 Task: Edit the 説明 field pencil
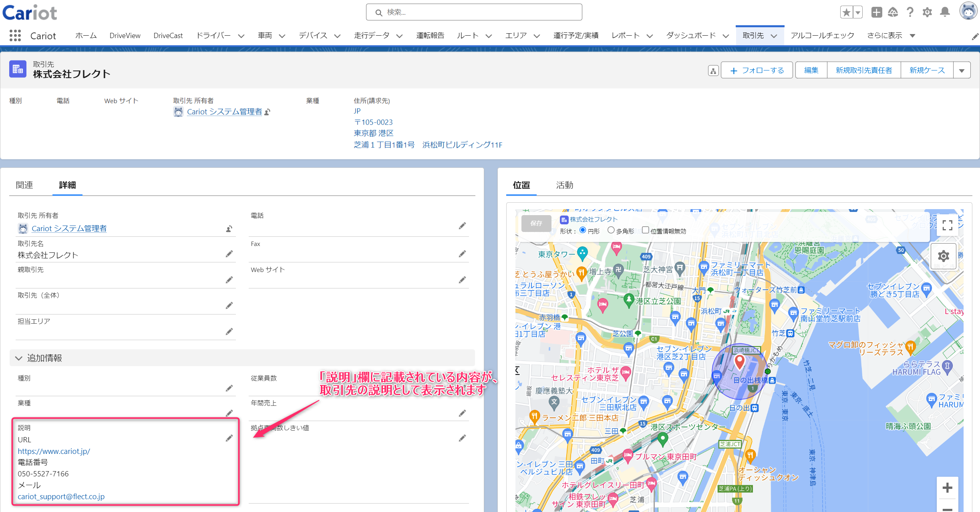[229, 438]
